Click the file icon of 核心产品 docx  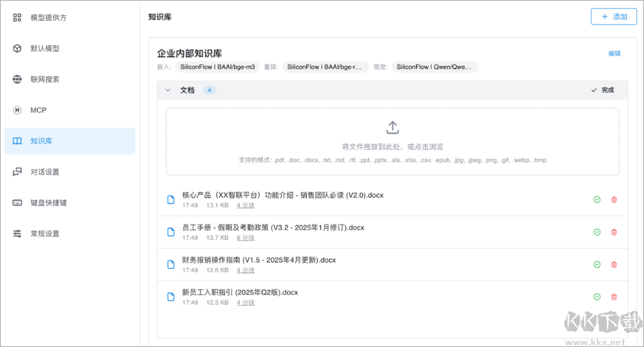coord(171,200)
